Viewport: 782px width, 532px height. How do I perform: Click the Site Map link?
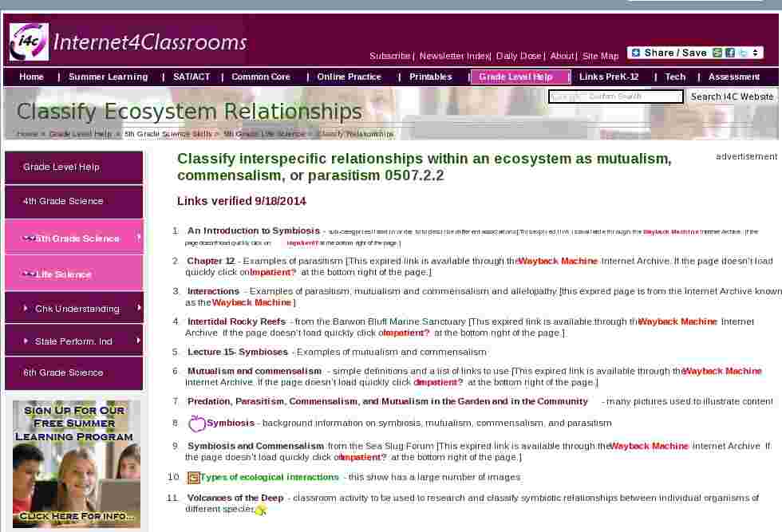(x=600, y=56)
